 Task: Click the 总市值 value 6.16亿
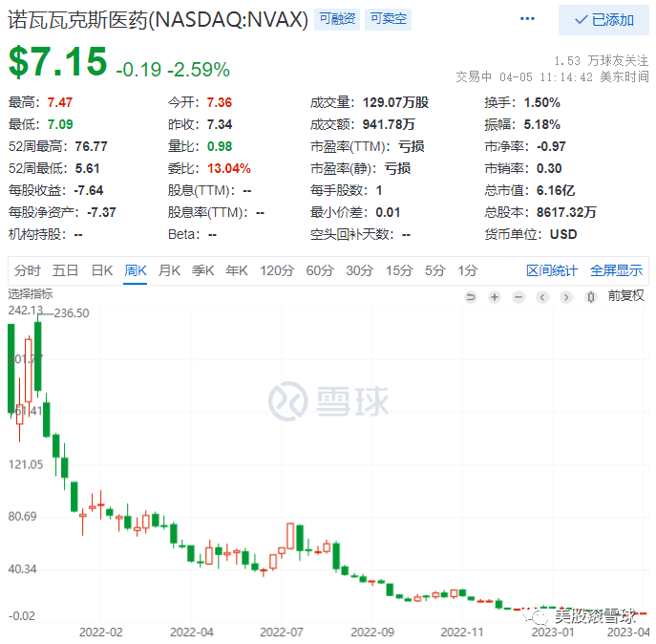pyautogui.click(x=556, y=190)
